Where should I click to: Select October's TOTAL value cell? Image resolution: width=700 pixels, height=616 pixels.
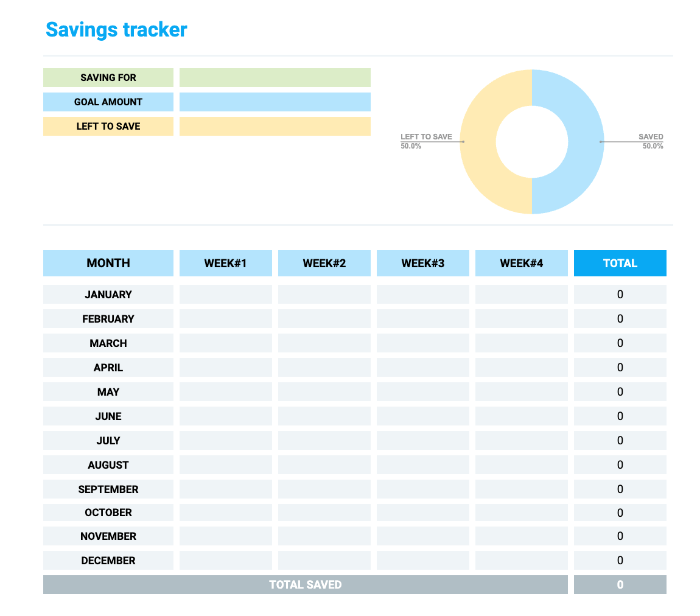point(620,513)
